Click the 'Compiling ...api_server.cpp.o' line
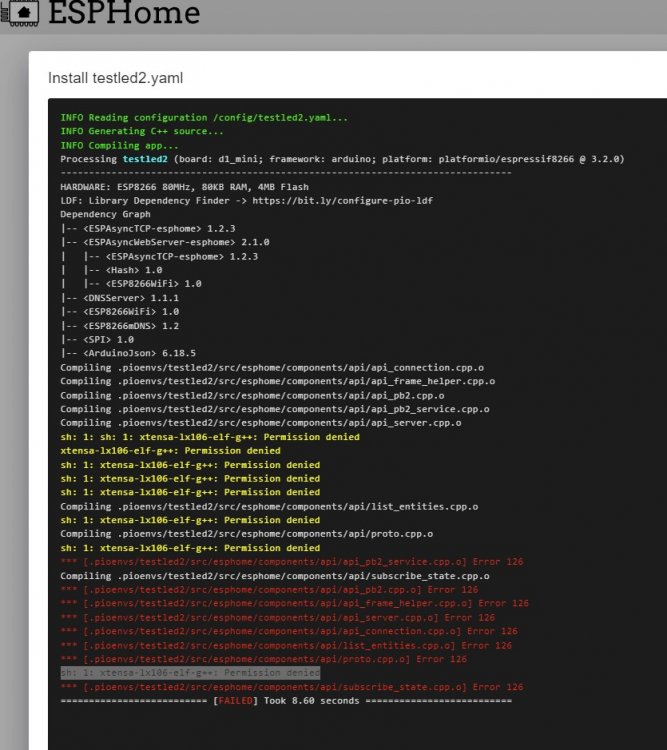This screenshot has height=750, width=667. click(261, 423)
